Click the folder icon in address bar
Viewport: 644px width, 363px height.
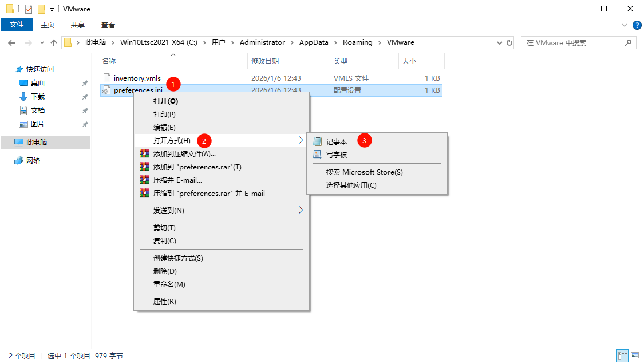(68, 43)
